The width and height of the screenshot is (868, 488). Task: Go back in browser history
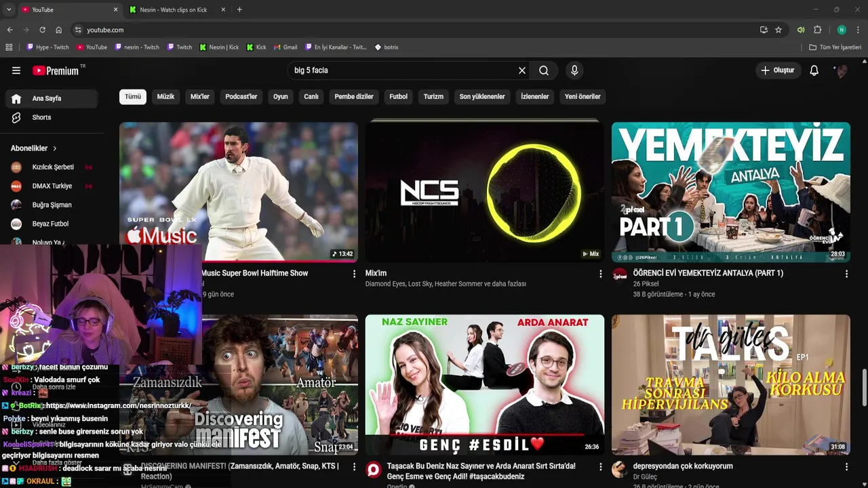(x=9, y=30)
